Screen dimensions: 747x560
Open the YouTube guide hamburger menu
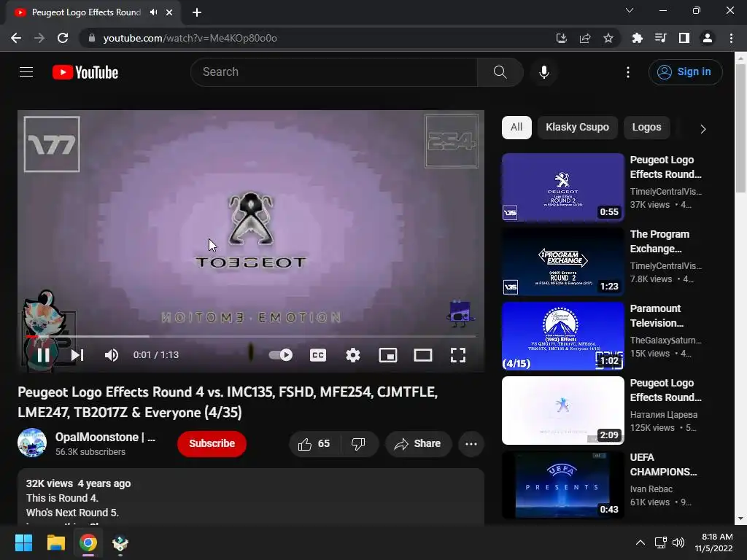[x=26, y=72]
